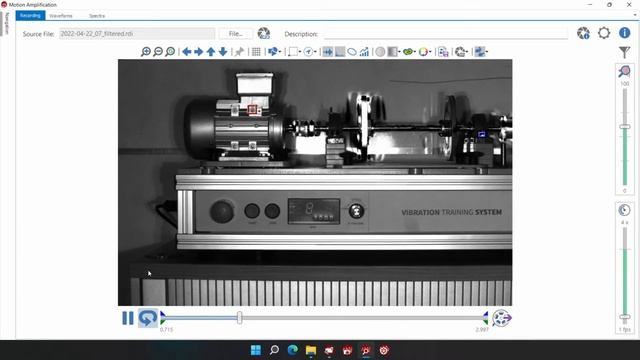Open the gray gear process dropdown
Viewport: 640px width, 360px height.
pos(462,52)
